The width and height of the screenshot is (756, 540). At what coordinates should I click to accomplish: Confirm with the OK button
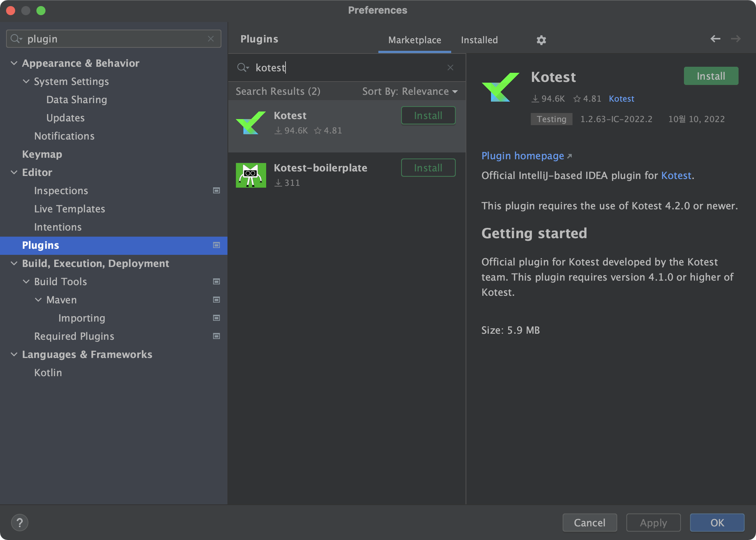click(x=717, y=523)
